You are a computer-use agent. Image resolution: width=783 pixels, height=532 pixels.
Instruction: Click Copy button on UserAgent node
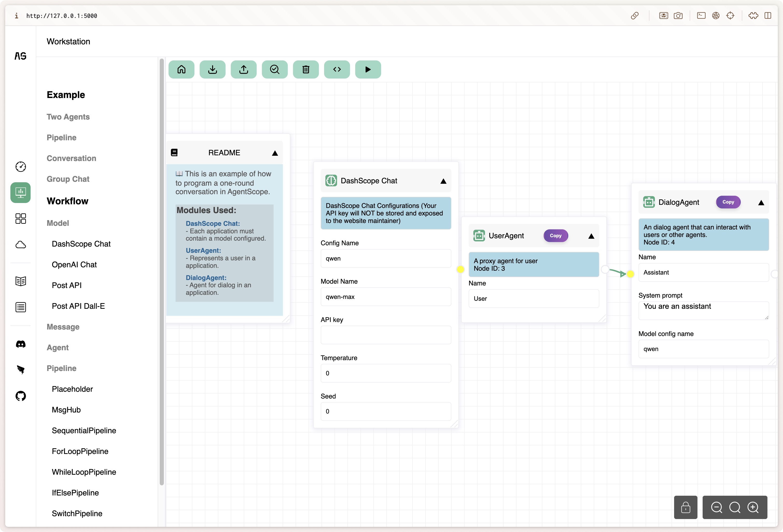[x=555, y=236]
